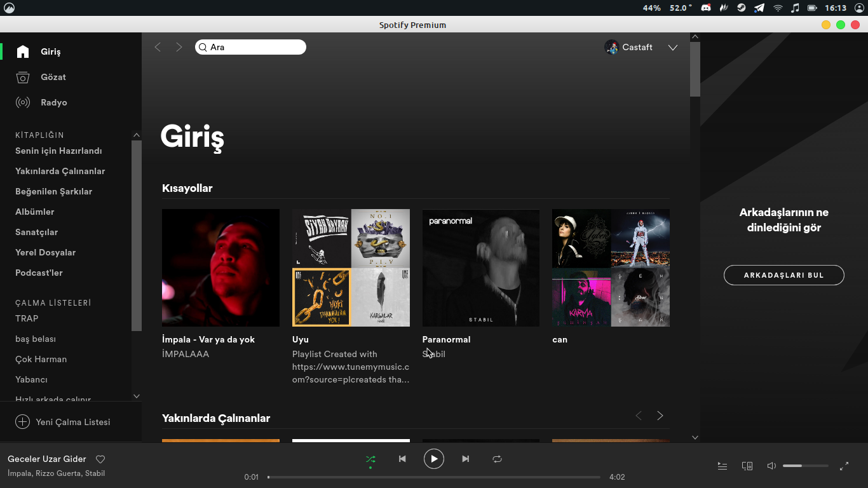This screenshot has width=868, height=488.
Task: Open Senin için Hazırlandı
Action: coord(58,151)
